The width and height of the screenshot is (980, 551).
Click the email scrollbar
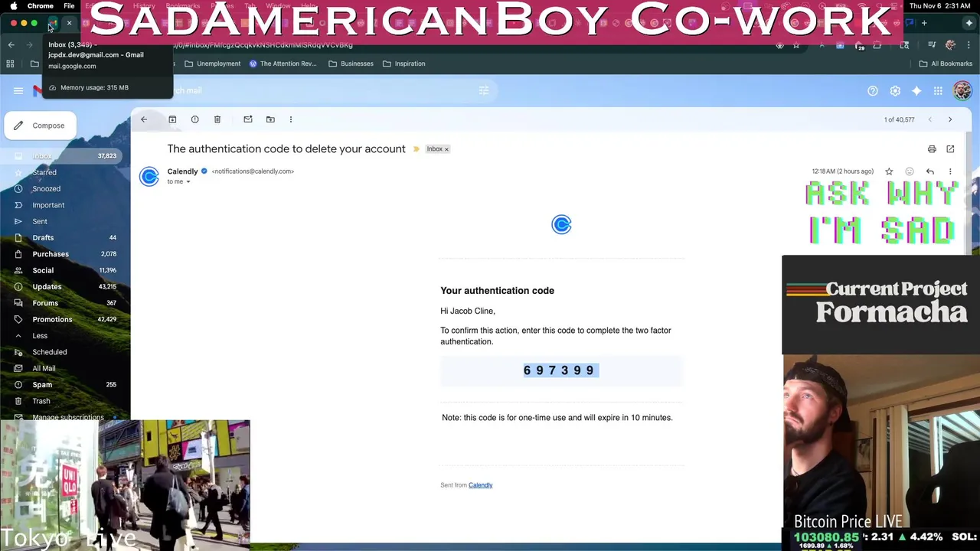tap(968, 193)
